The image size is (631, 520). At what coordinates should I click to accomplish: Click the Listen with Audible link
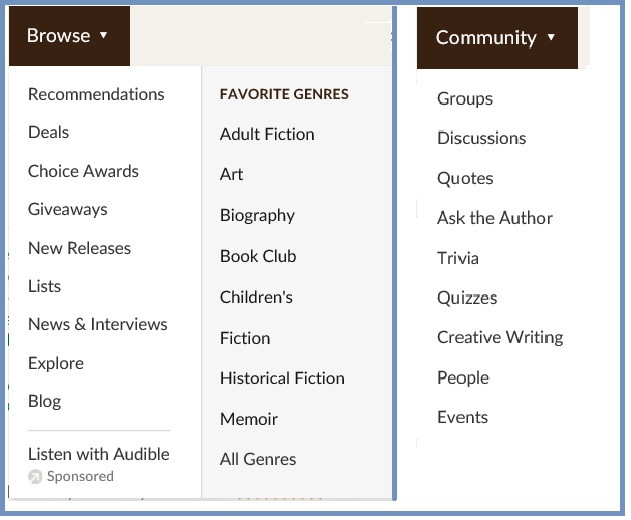pyautogui.click(x=98, y=454)
